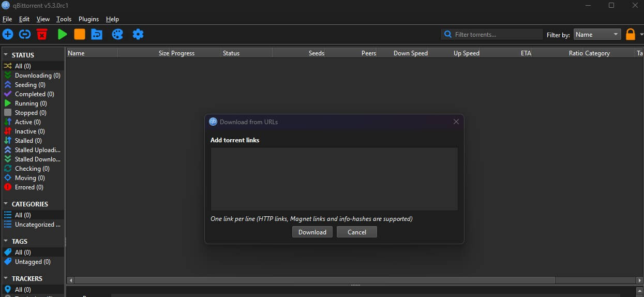
Task: Close the Download from URLs dialog
Action: [x=456, y=122]
